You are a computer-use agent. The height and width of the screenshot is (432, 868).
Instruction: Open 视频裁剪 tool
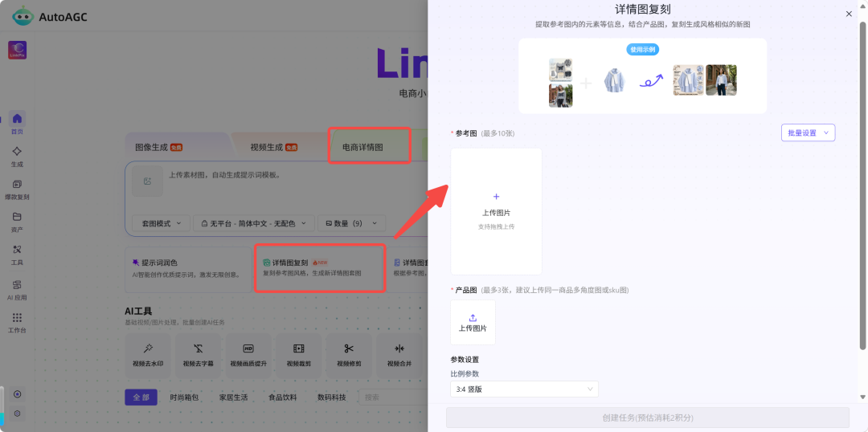[298, 355]
